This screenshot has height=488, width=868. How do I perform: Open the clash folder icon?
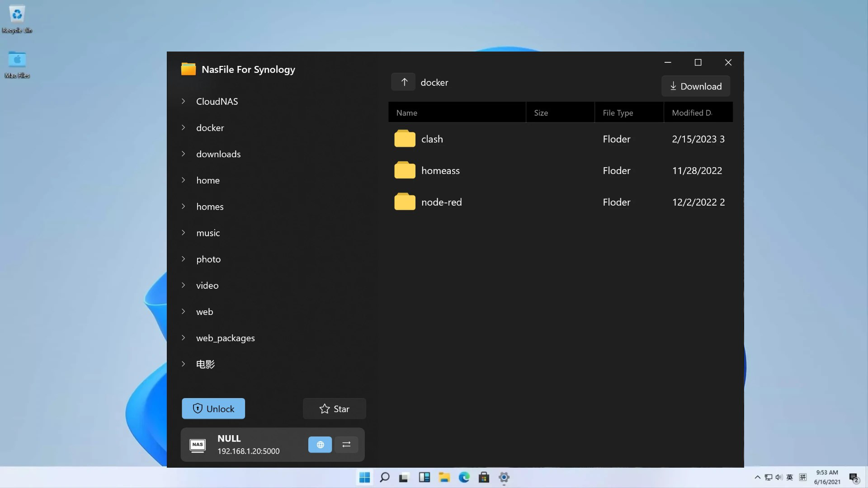tap(405, 139)
